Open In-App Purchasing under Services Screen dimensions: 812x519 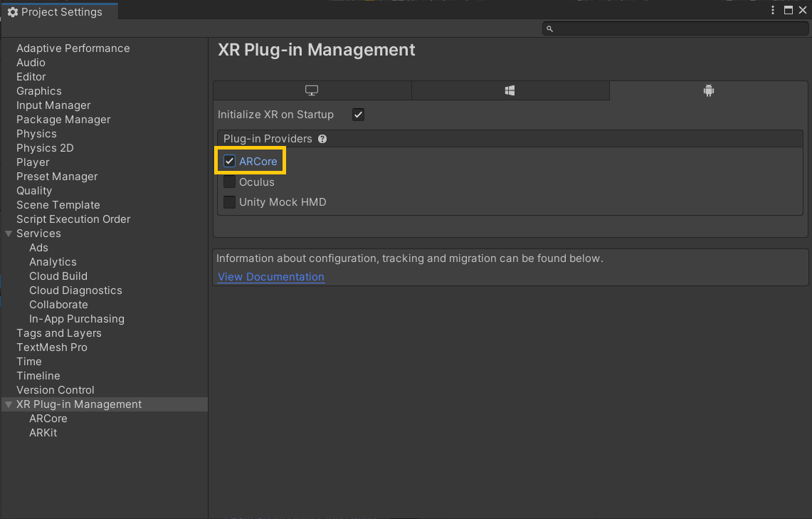tap(77, 319)
